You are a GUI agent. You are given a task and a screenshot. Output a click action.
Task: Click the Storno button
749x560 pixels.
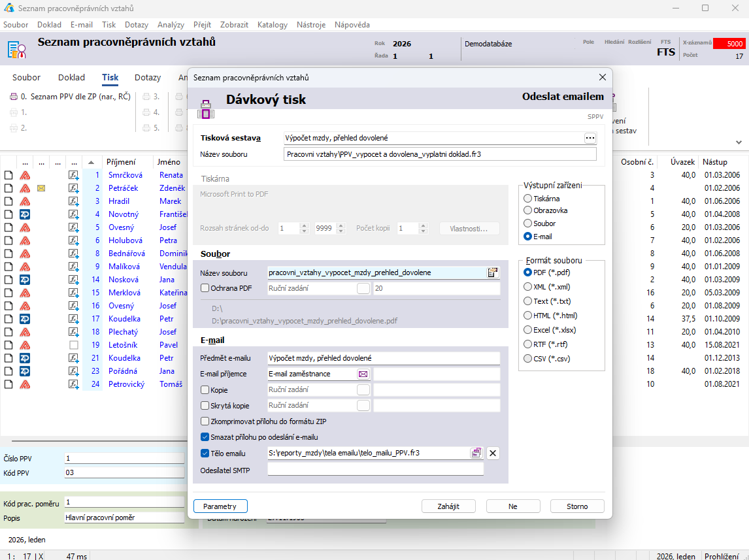577,506
